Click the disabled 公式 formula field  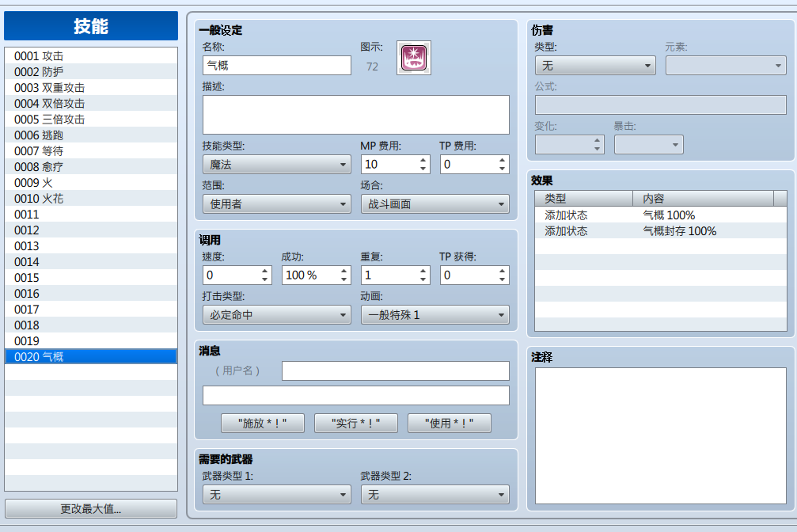click(661, 105)
